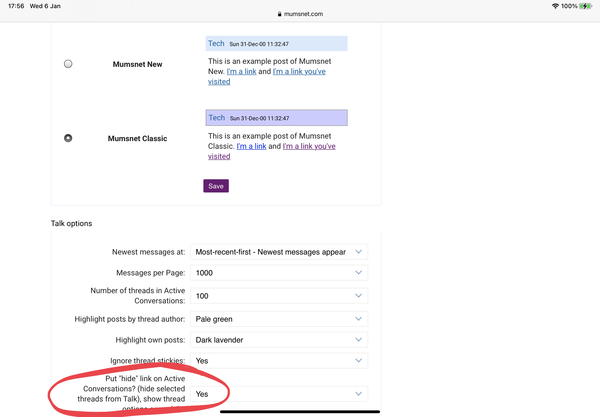Open the Newest messages at dropdown
Viewport: 600px width, 417px height.
(279, 252)
